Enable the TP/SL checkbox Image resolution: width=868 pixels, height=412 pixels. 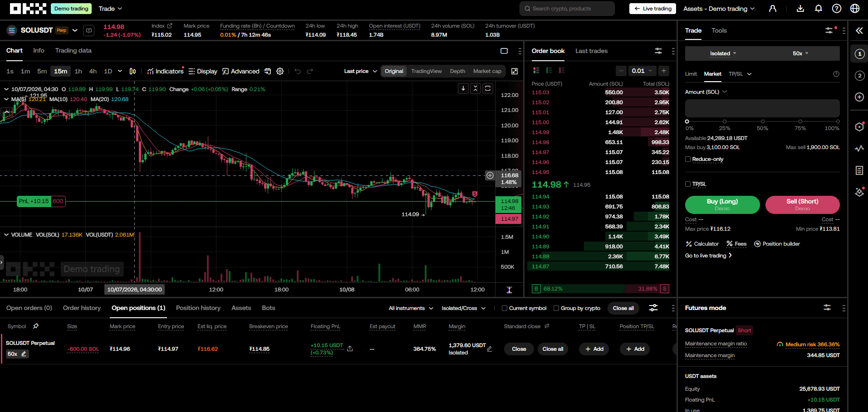[688, 184]
